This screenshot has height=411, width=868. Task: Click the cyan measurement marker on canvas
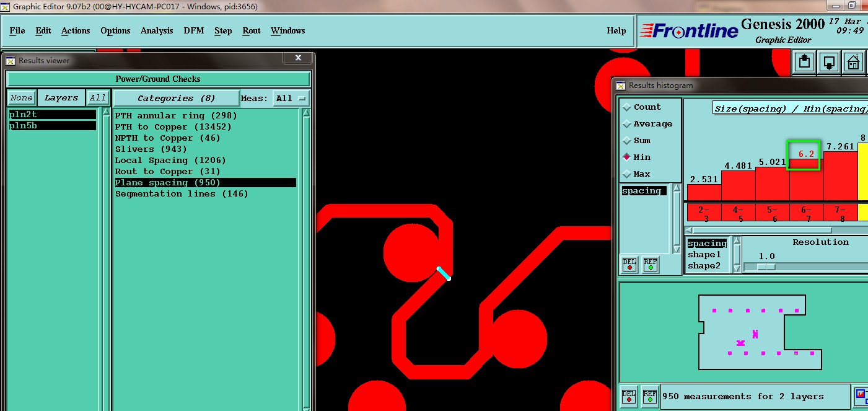[444, 273]
